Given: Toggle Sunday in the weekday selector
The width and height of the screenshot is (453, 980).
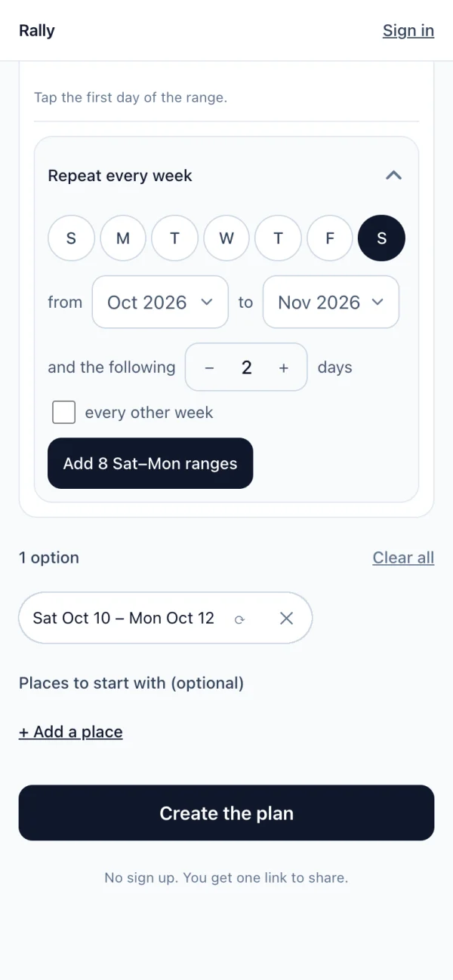Looking at the screenshot, I should [72, 238].
